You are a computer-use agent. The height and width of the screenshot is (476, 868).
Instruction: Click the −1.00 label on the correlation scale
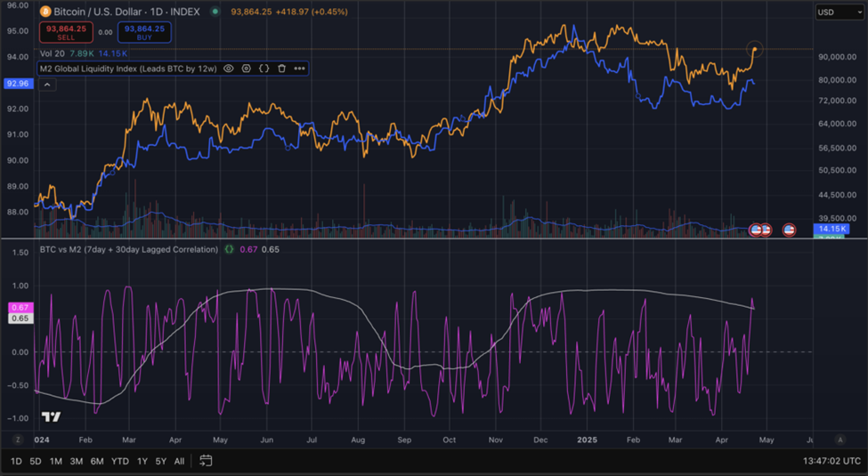[x=18, y=418]
